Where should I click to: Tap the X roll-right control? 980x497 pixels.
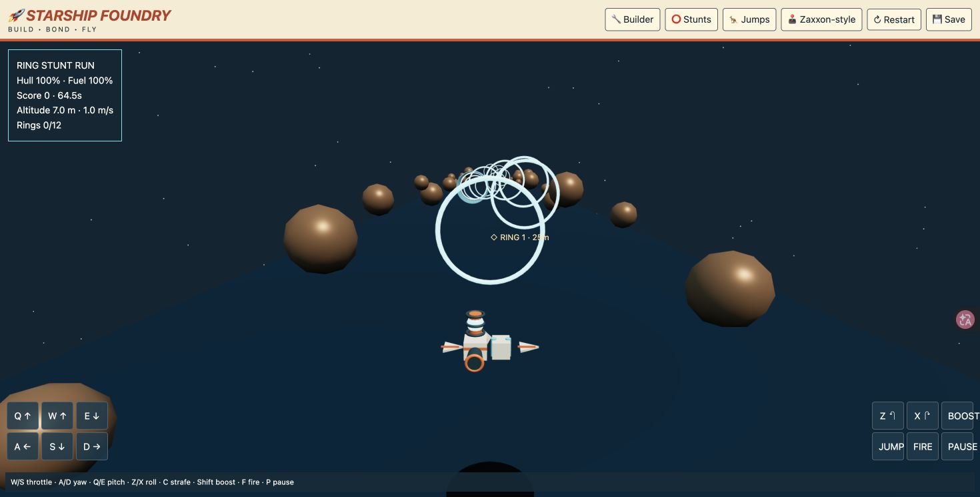point(923,416)
